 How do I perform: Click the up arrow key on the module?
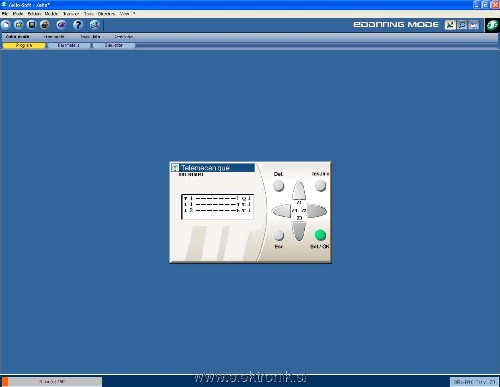click(x=299, y=190)
